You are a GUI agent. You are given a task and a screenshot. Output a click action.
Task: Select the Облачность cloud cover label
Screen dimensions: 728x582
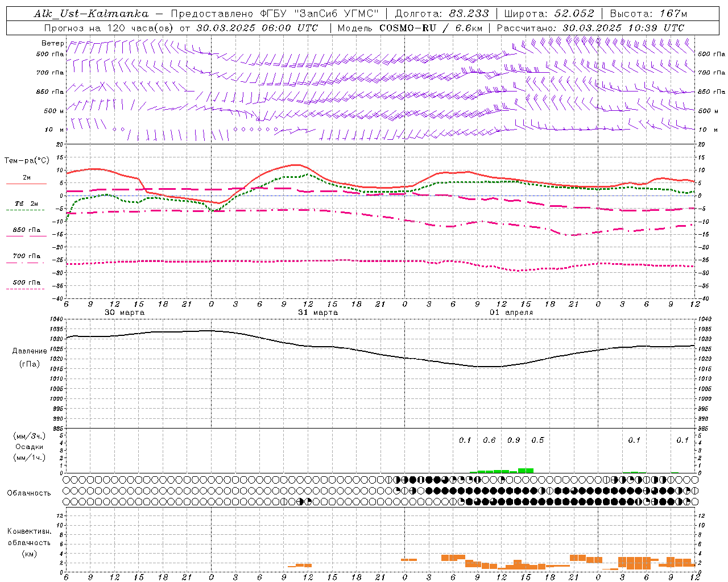click(x=29, y=493)
